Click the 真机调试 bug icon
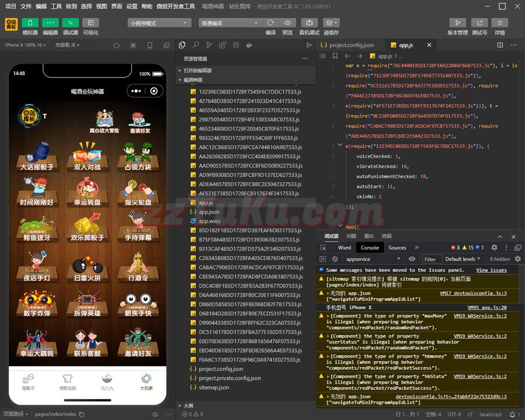 coord(309,23)
